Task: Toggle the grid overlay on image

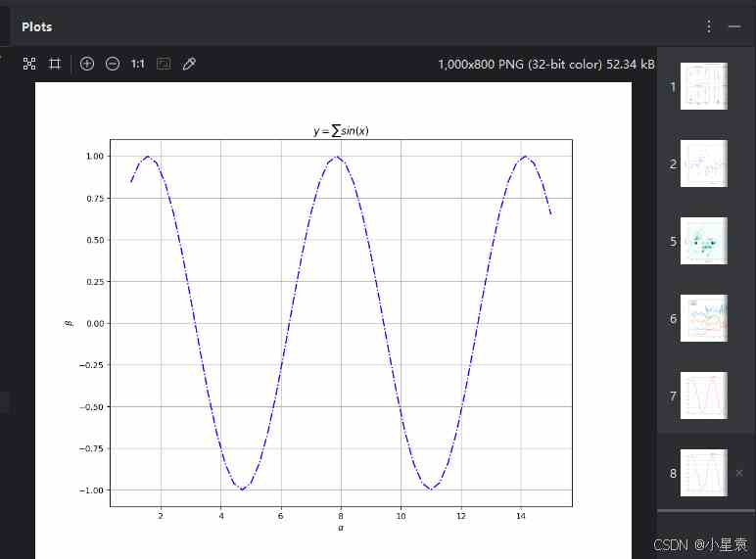Action: click(55, 64)
